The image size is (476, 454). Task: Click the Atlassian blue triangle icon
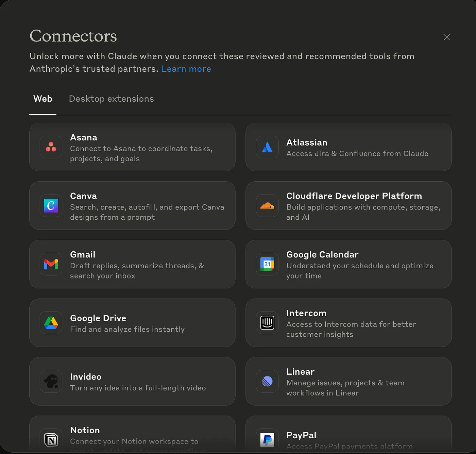(x=267, y=147)
